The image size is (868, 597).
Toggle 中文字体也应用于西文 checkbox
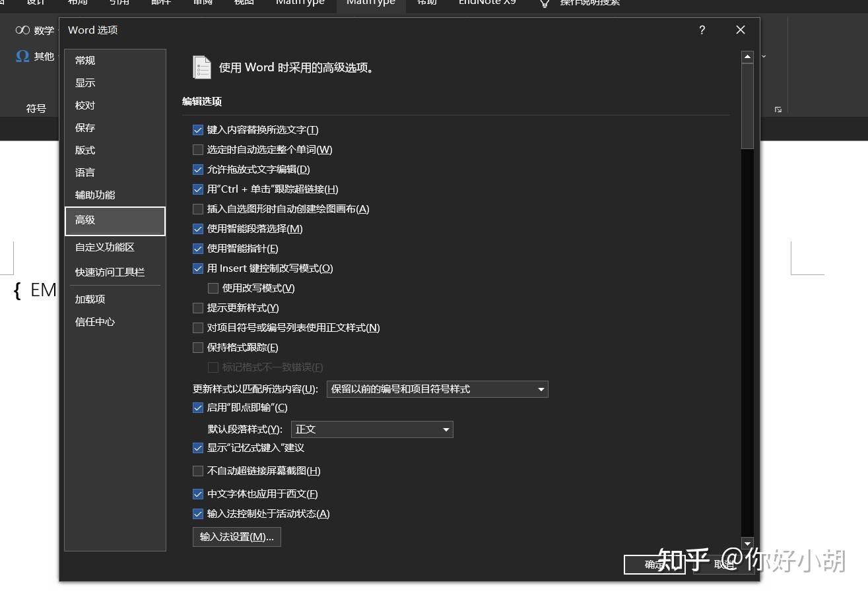198,494
